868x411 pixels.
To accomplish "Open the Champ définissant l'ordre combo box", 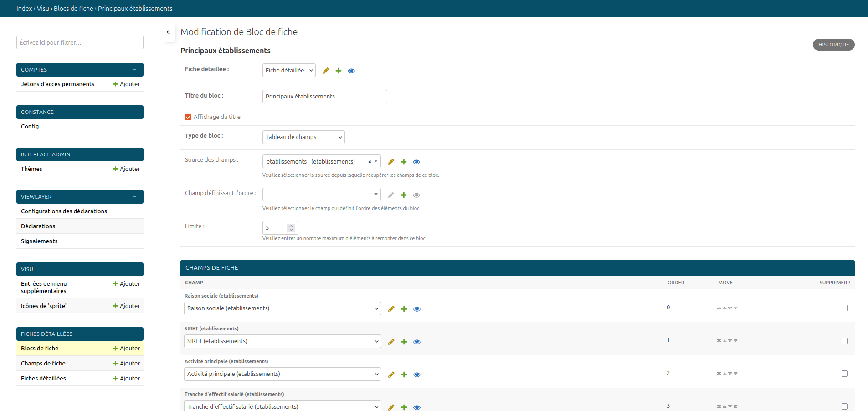I will [321, 195].
